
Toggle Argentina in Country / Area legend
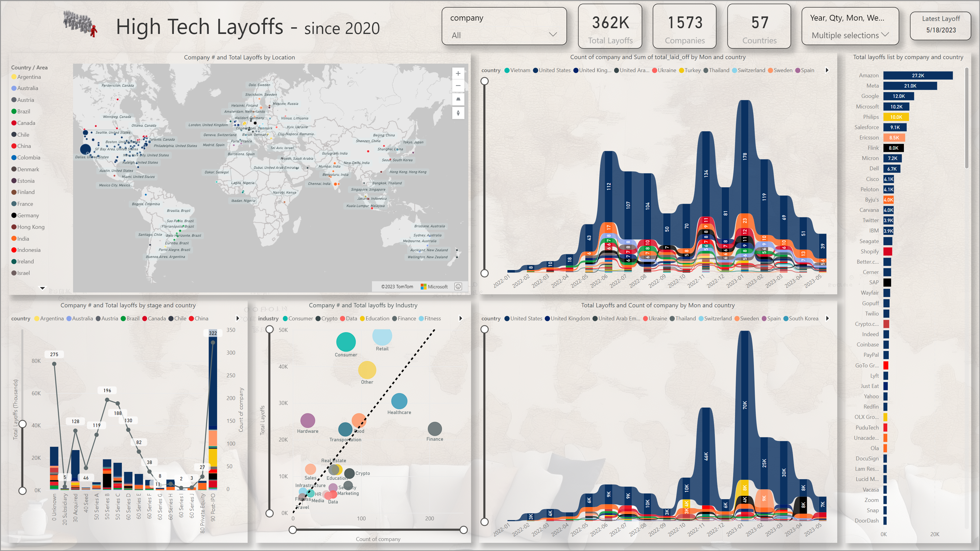(x=28, y=77)
